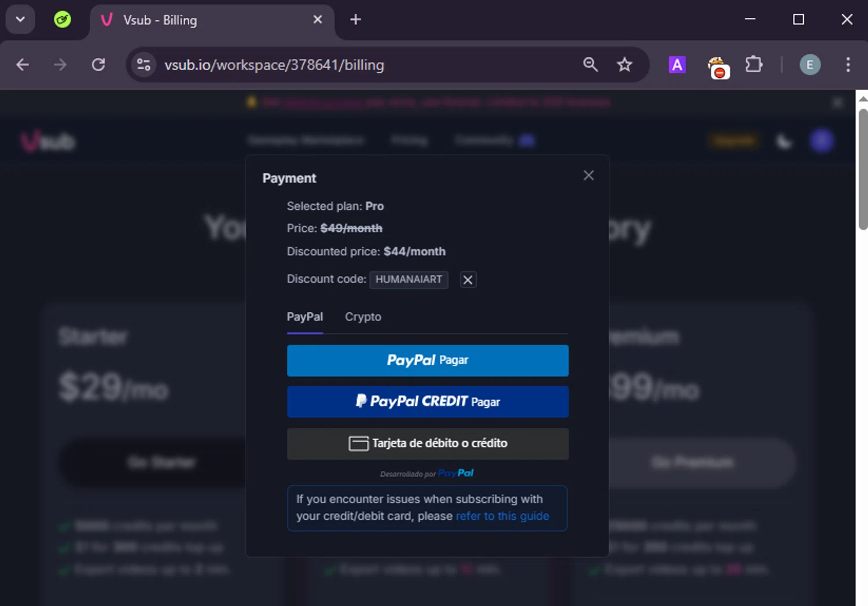Click the PayPal logo under Desarrollado por

(x=456, y=473)
